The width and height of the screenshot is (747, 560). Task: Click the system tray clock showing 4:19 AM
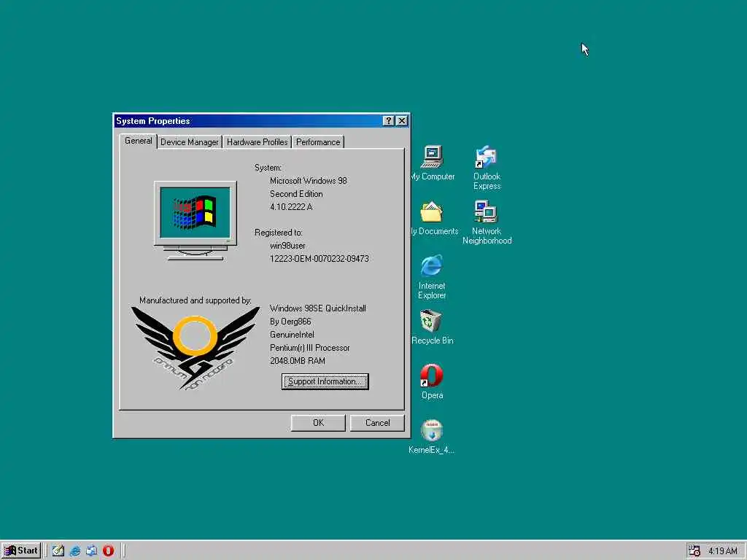723,551
